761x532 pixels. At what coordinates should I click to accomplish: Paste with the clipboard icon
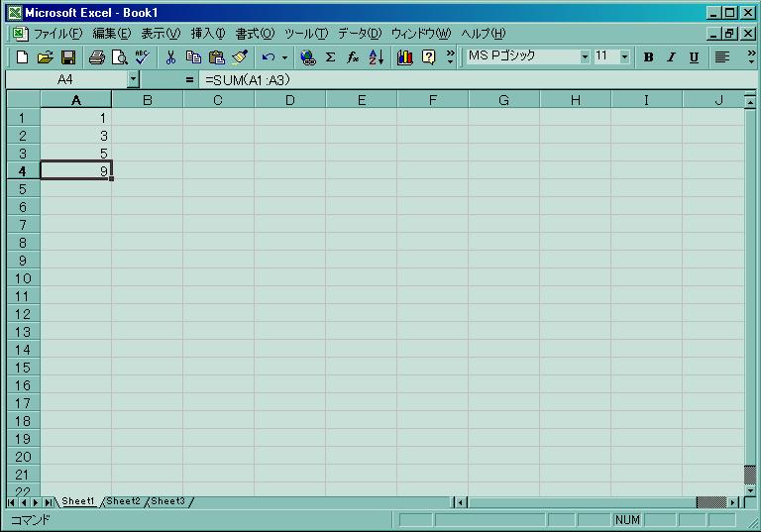216,57
